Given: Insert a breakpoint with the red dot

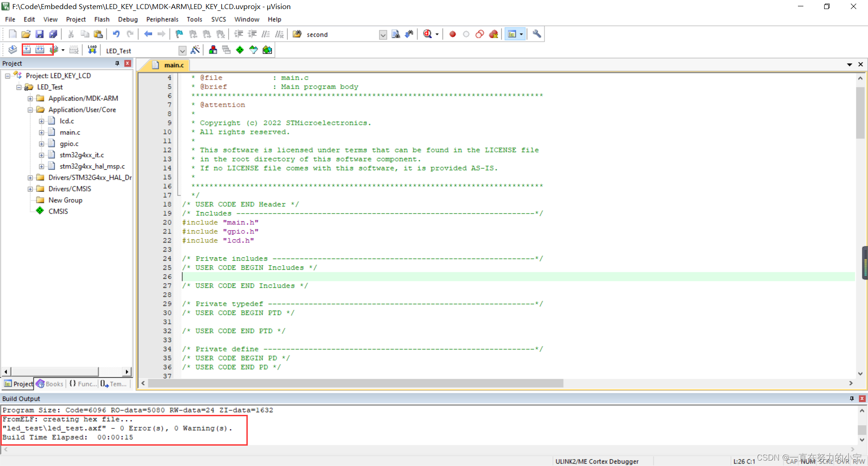Looking at the screenshot, I should 453,34.
